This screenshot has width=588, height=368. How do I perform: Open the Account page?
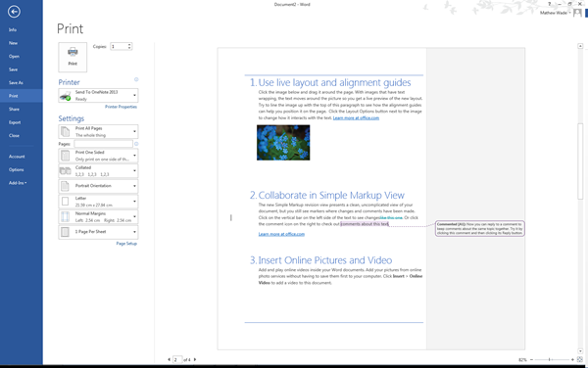(17, 157)
